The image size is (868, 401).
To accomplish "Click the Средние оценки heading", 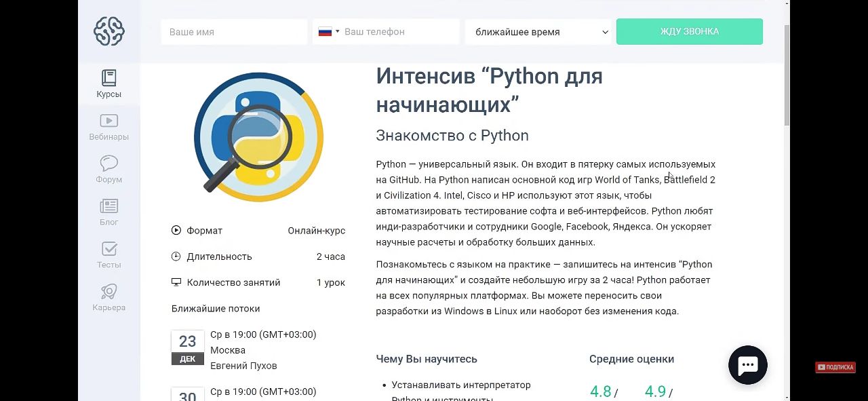I will pyautogui.click(x=631, y=359).
